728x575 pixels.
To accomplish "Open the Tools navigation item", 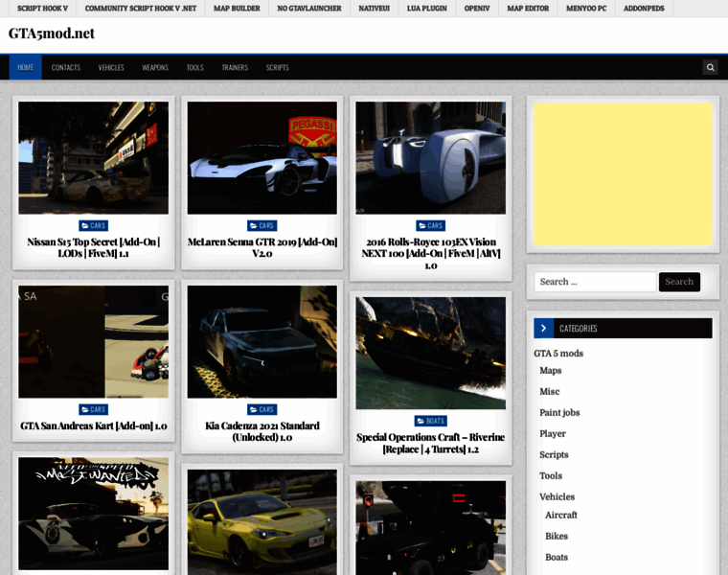I will click(x=195, y=67).
